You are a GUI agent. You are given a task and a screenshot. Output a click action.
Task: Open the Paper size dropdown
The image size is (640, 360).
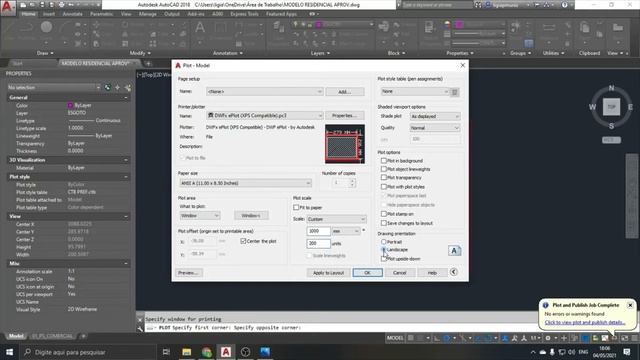(245, 183)
